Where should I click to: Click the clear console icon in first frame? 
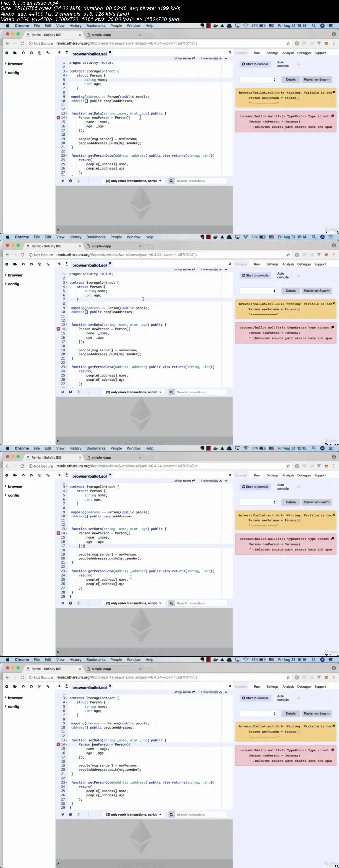pos(71,181)
